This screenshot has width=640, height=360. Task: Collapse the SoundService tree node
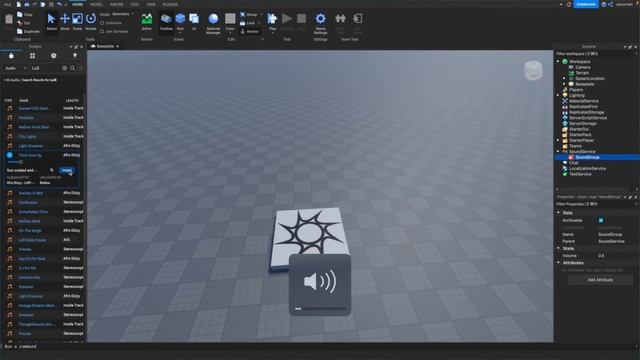click(x=558, y=152)
